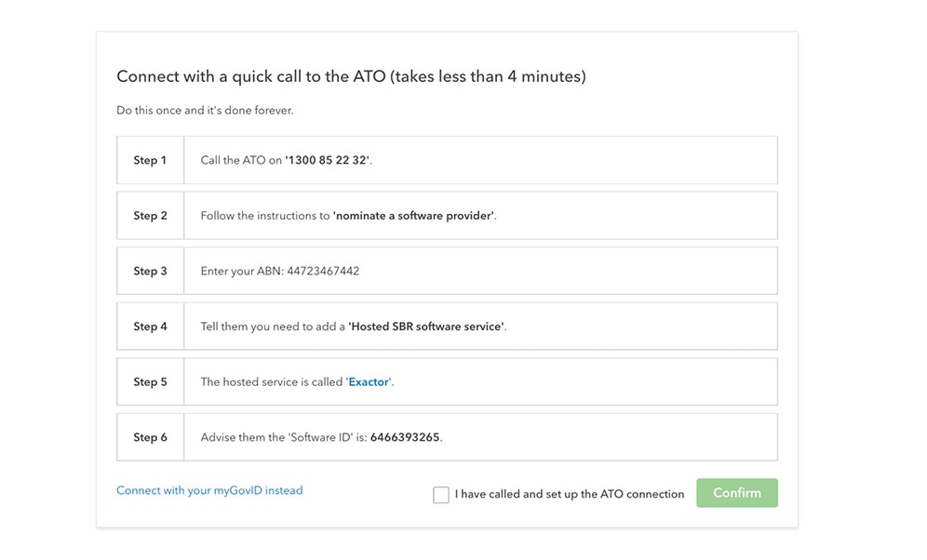Click the 'nominate a software provider' text
927x560 pixels.
[414, 216]
